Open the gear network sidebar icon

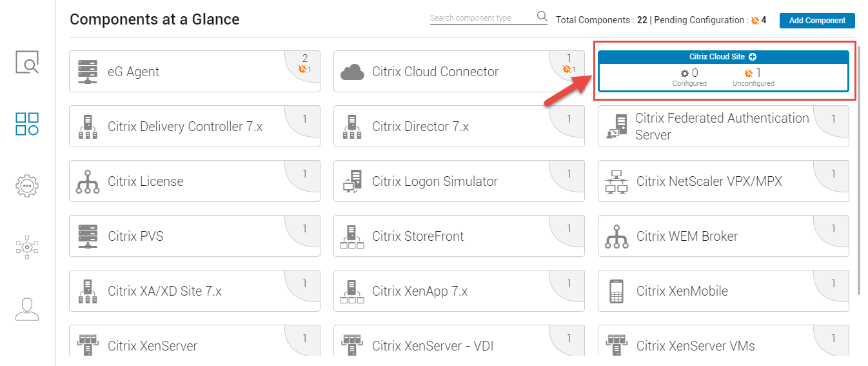tap(27, 247)
